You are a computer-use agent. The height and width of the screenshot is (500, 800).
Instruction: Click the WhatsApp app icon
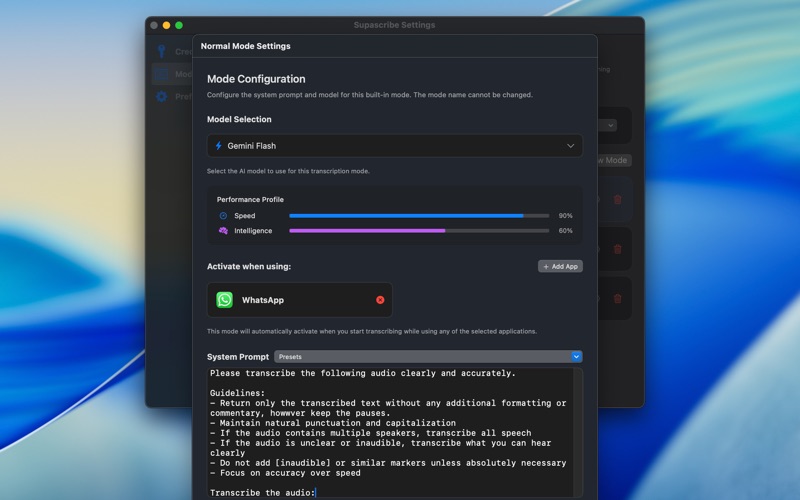pos(224,300)
